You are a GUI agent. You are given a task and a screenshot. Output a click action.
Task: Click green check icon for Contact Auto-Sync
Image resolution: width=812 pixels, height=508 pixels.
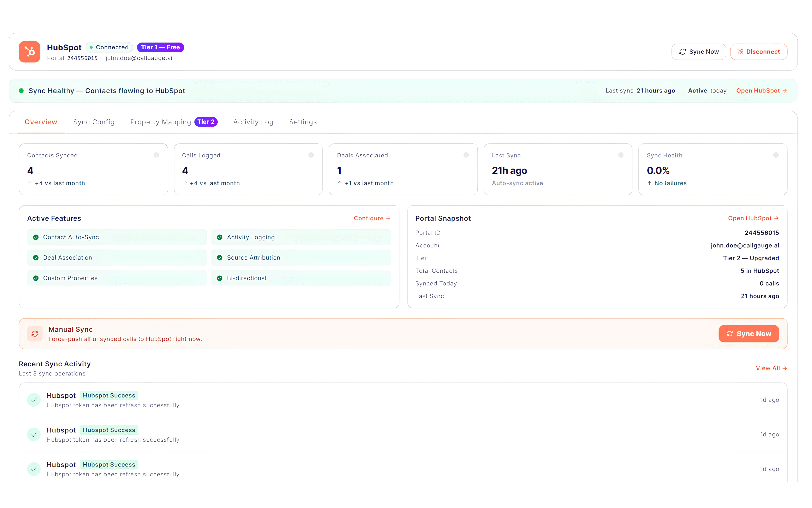(x=36, y=237)
